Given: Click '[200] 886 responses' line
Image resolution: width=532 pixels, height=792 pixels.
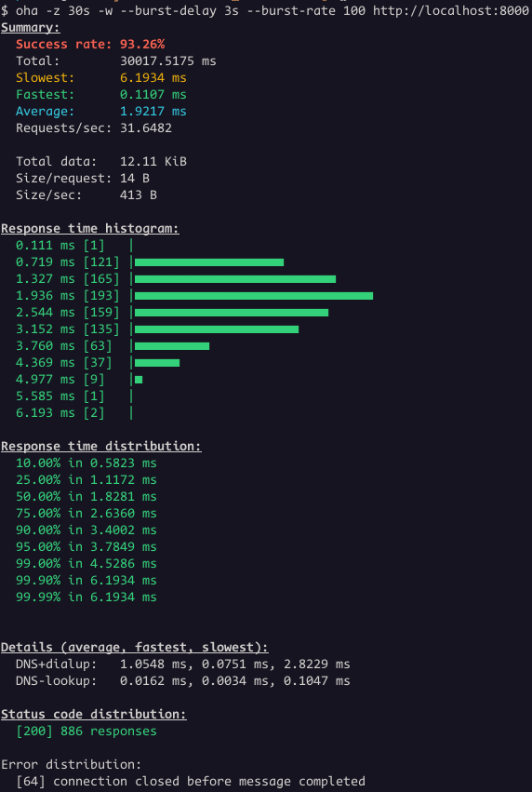Looking at the screenshot, I should [x=86, y=731].
